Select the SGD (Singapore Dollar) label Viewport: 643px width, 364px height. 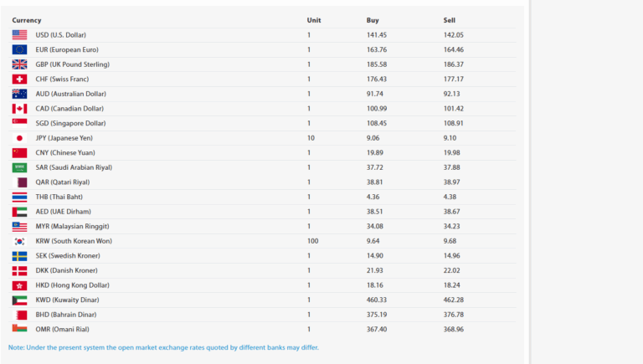pos(70,123)
